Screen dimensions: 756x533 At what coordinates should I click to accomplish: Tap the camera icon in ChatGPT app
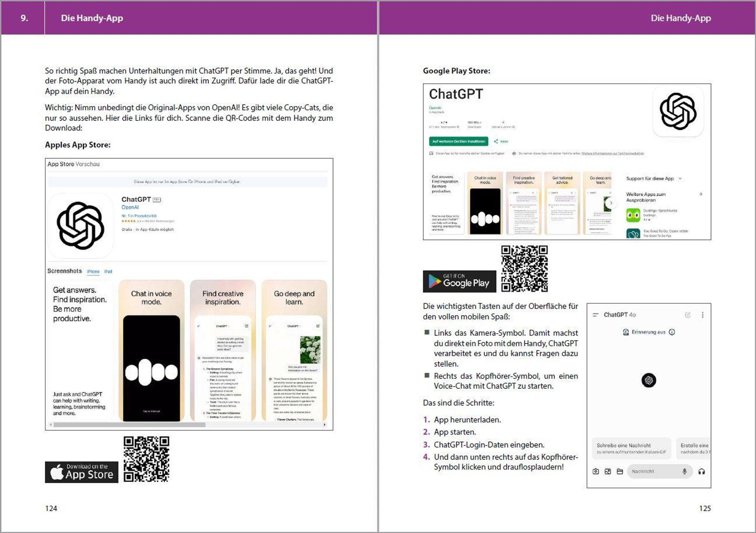click(596, 472)
